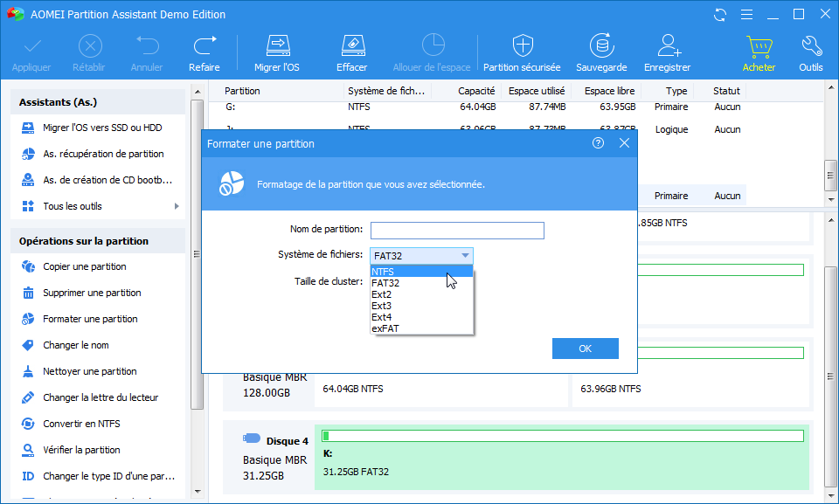839x504 pixels.
Task: Click the Enregistrer register icon
Action: tap(669, 45)
